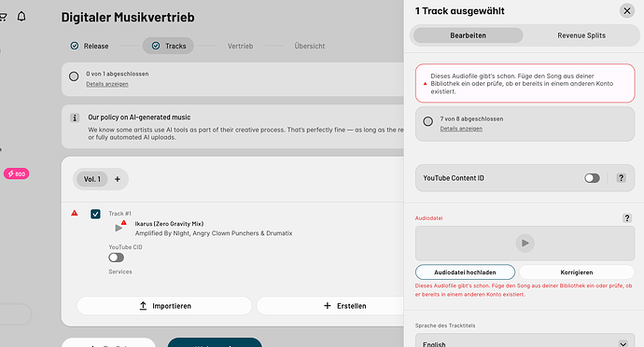Open Details anzeigen under 7 von 8 abgeschlossen

pyautogui.click(x=461, y=129)
